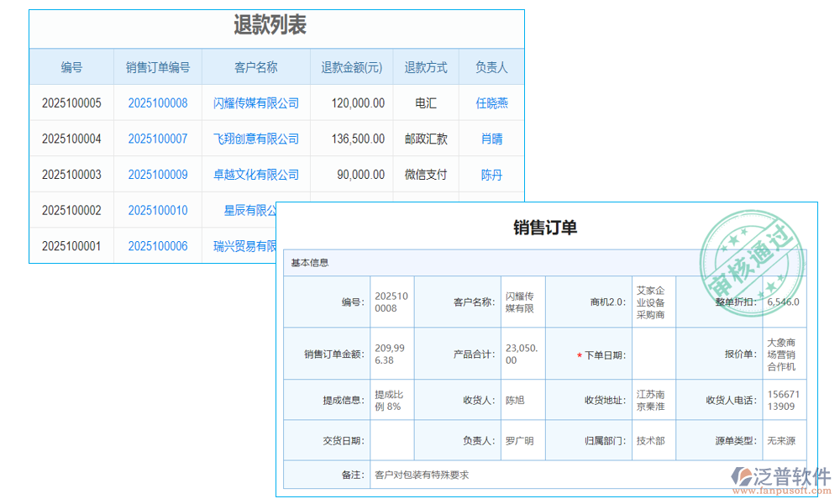Open sales order link 2025100010

click(x=157, y=210)
